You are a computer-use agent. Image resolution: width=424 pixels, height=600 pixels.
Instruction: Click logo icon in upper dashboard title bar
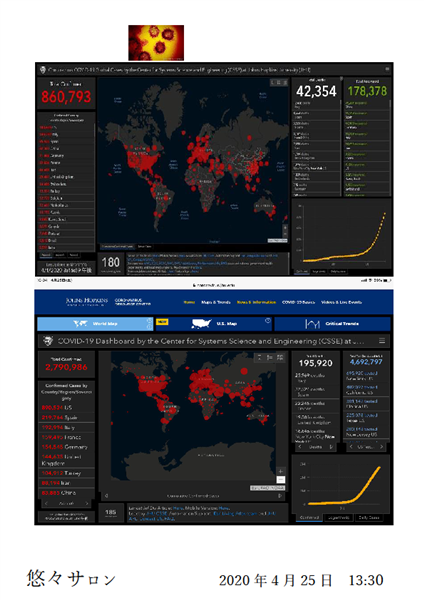[x=43, y=70]
